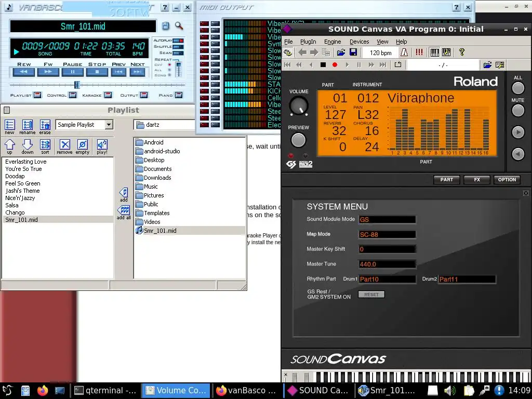This screenshot has height=399, width=532.
Task: Add selected file with 'add' icon
Action: tap(124, 195)
